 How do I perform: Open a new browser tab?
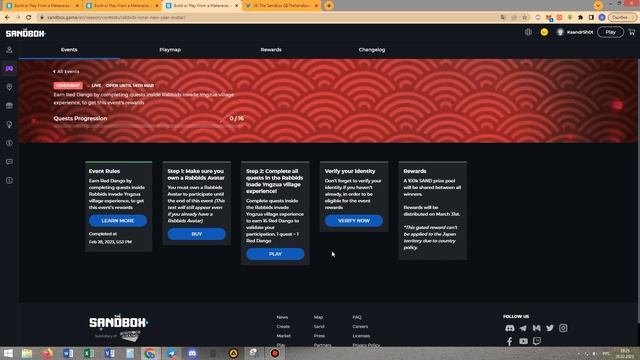point(329,6)
